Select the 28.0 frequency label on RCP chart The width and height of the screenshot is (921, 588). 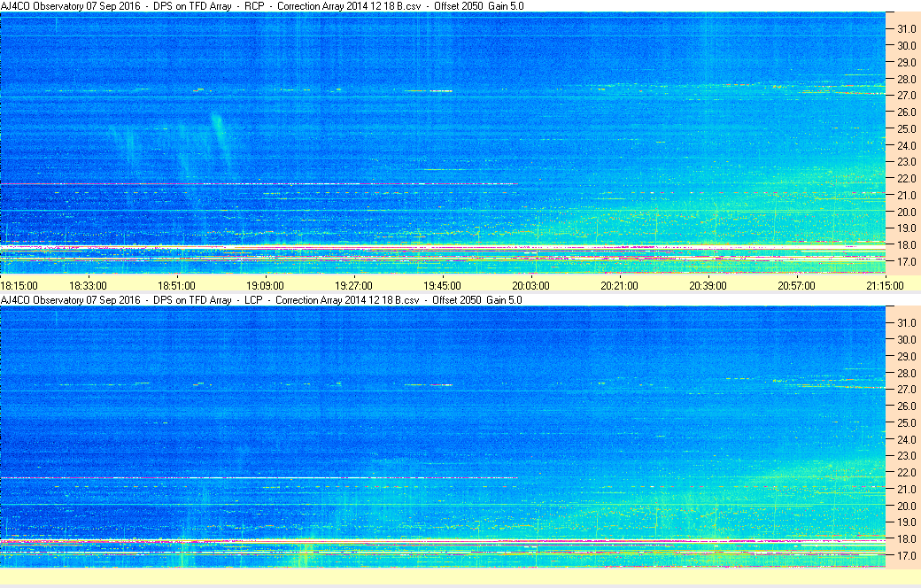[x=906, y=79]
